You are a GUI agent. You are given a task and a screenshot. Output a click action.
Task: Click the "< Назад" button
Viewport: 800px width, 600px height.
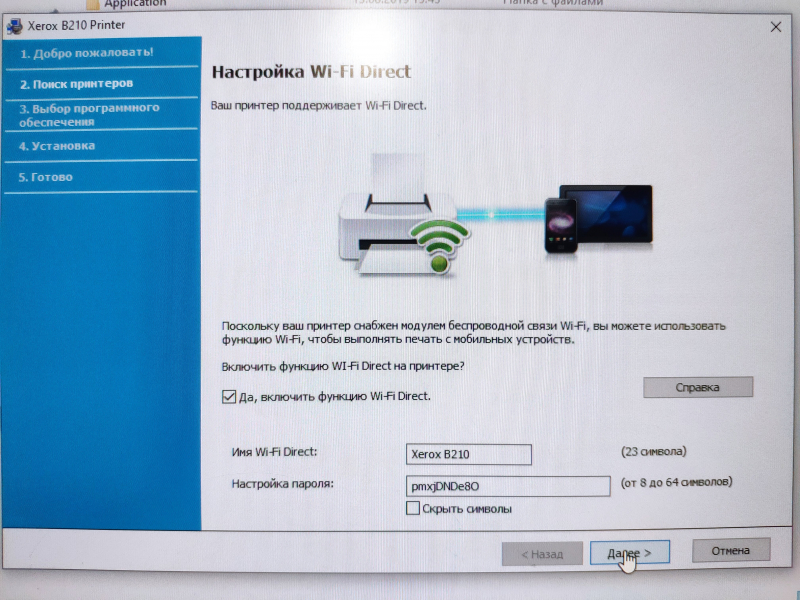[539, 553]
